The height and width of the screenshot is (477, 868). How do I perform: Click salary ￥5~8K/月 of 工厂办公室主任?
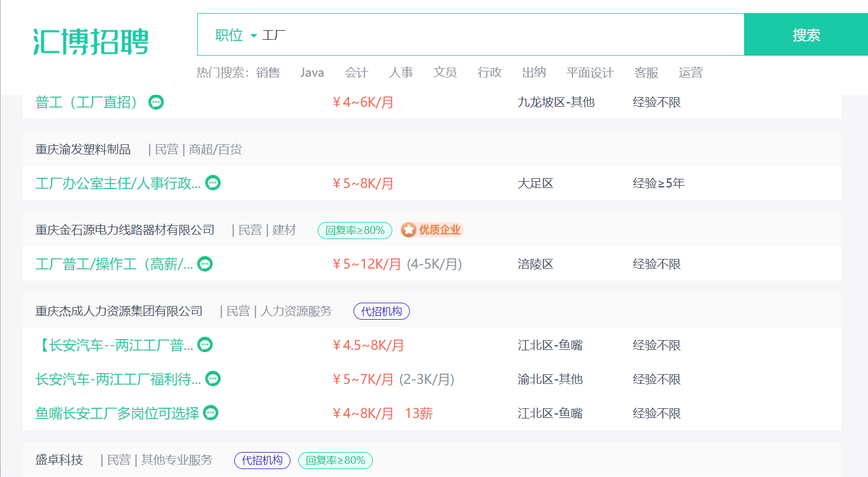pos(363,183)
